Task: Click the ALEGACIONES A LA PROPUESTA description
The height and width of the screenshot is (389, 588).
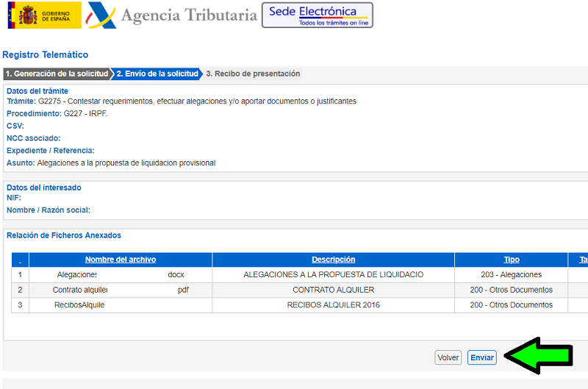Action: (x=333, y=274)
